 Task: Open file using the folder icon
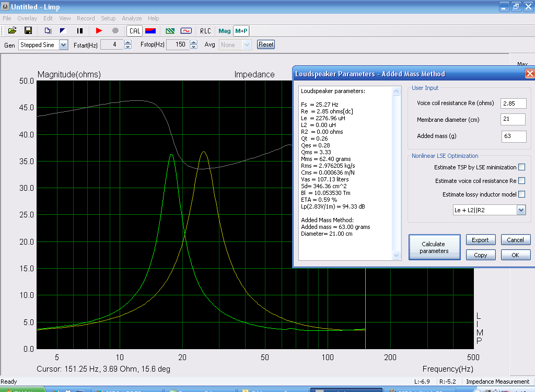(13, 31)
